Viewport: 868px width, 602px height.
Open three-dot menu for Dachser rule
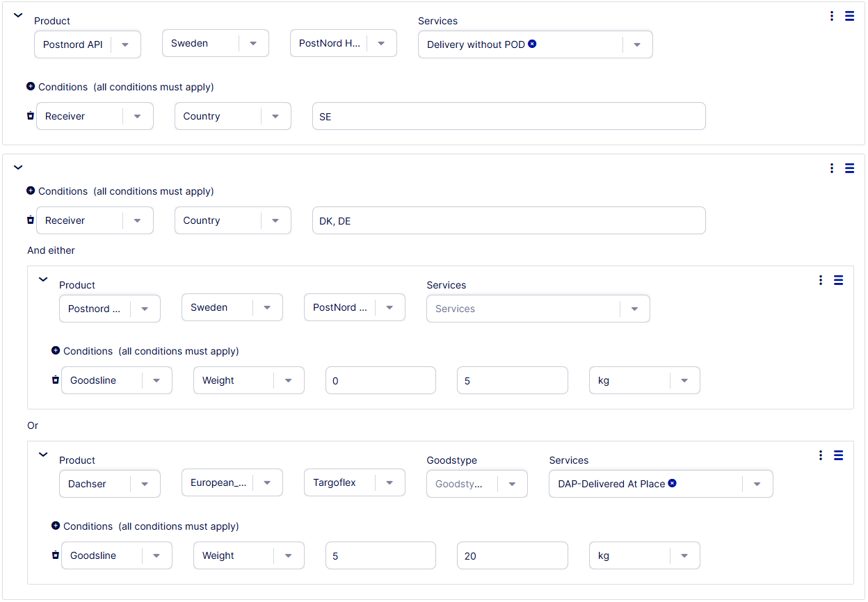point(821,455)
